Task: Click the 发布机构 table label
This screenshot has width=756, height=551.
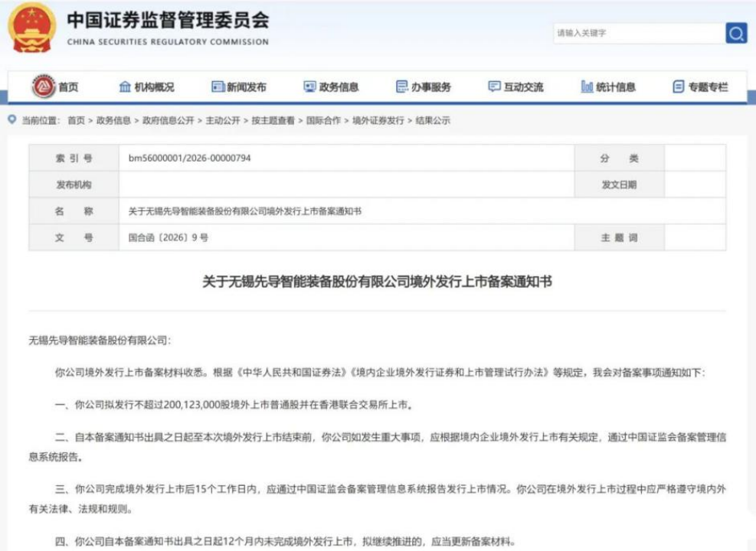Action: click(x=74, y=184)
